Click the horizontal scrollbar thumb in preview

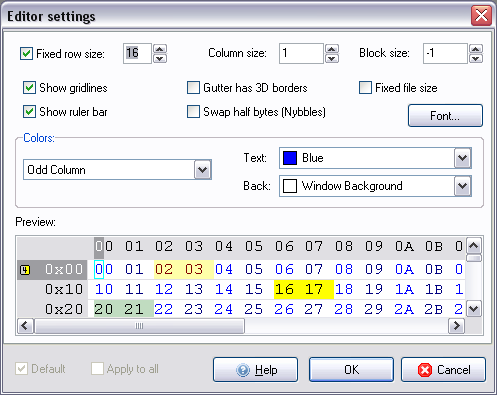tap(139, 326)
